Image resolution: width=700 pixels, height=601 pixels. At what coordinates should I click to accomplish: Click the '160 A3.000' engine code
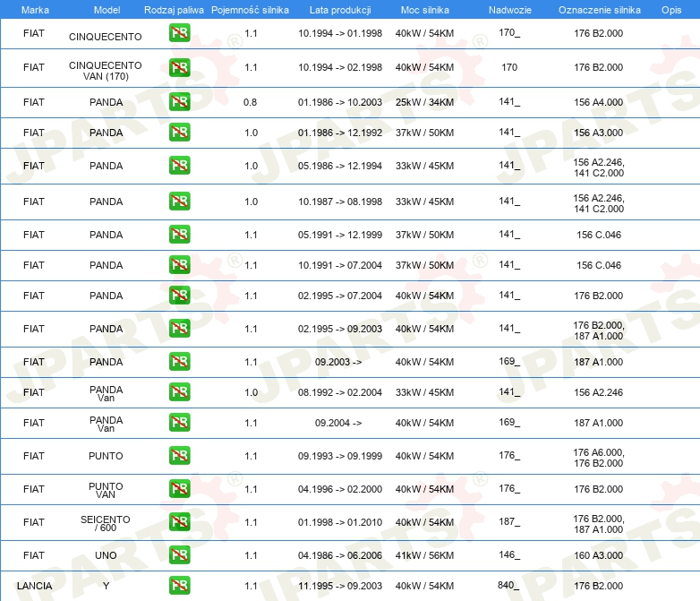[599, 555]
